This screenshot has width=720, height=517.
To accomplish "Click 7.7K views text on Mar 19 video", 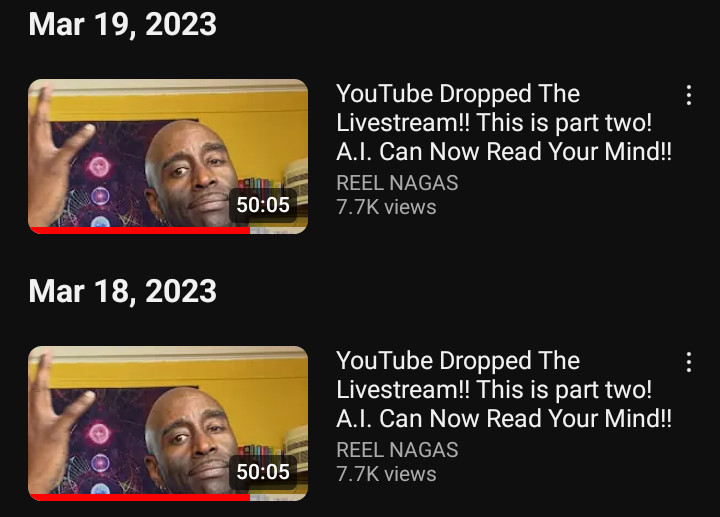I will tap(386, 207).
